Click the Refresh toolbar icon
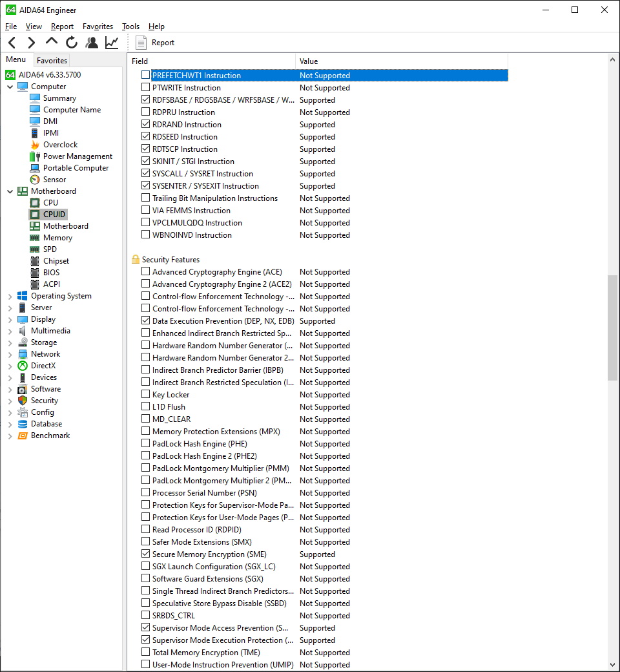Image resolution: width=620 pixels, height=672 pixels. tap(72, 43)
